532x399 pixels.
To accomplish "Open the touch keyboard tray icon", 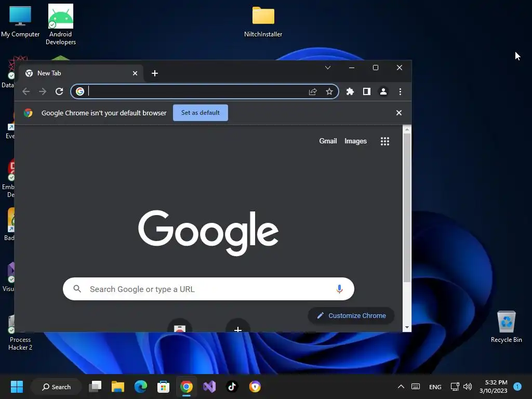I will [416, 387].
